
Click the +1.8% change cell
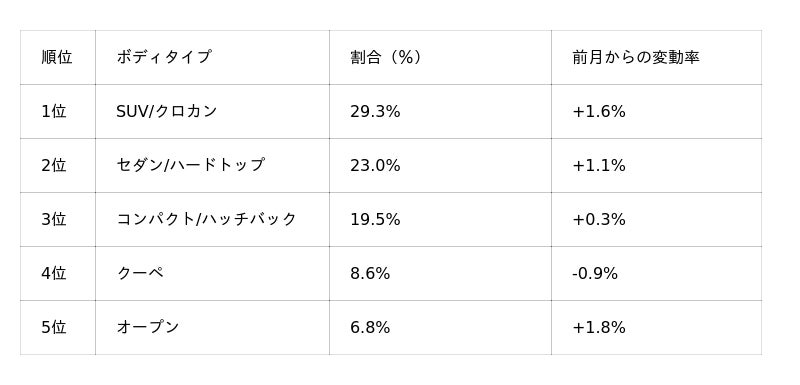click(657, 327)
